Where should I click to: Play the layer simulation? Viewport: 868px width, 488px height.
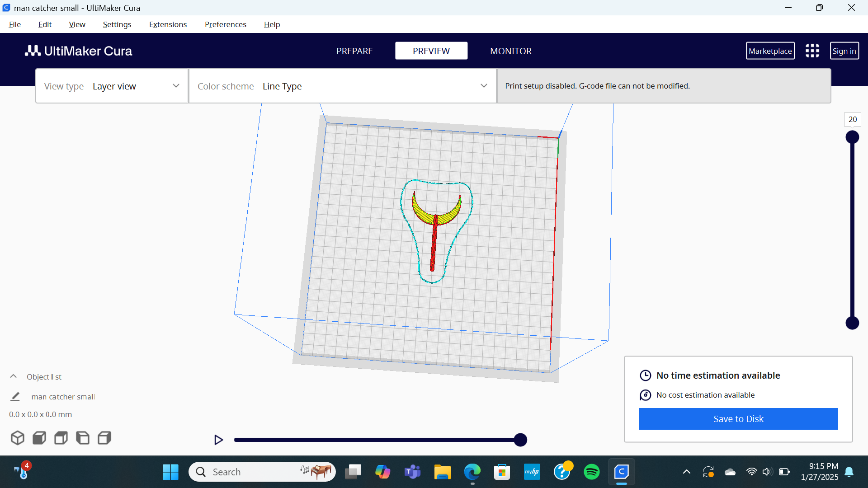pos(219,440)
